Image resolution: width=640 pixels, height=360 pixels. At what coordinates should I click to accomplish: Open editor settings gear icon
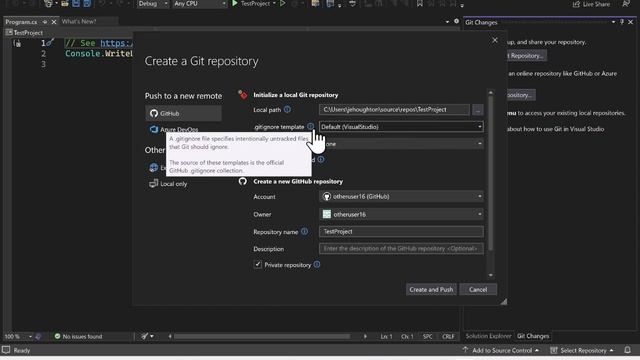pyautogui.click(x=456, y=21)
